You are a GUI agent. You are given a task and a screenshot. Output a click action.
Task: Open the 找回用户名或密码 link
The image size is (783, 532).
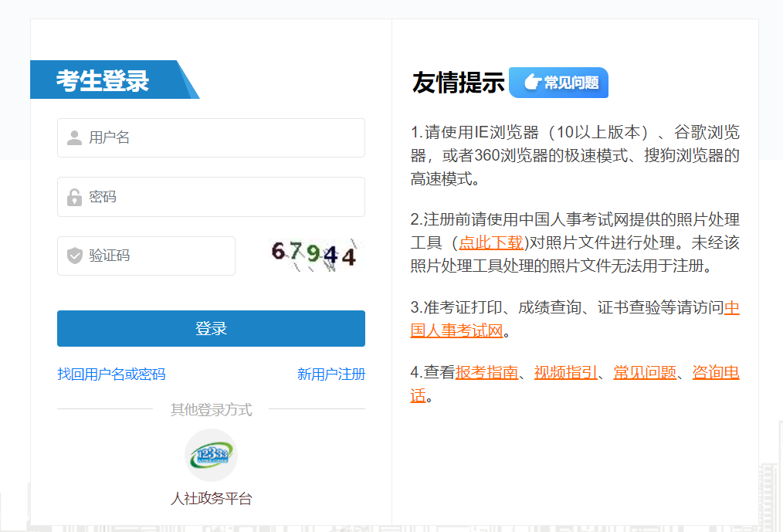coord(111,374)
